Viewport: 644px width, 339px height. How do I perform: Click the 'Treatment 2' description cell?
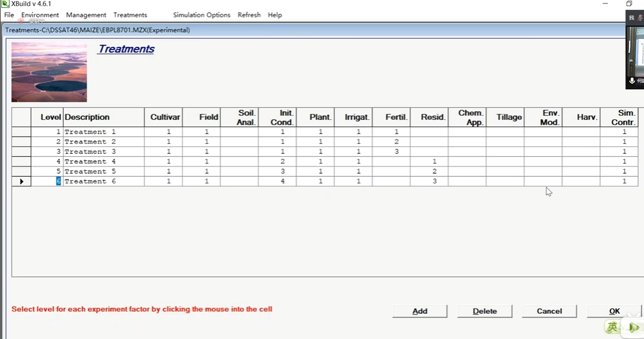point(104,141)
